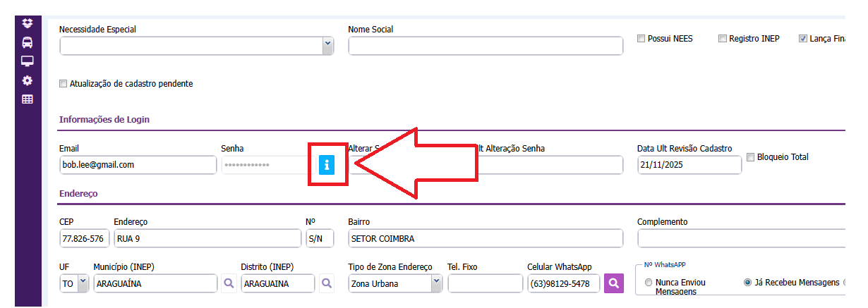Open the bus transport icon in sidebar
Viewport: 868px width, 308px height.
point(28,42)
